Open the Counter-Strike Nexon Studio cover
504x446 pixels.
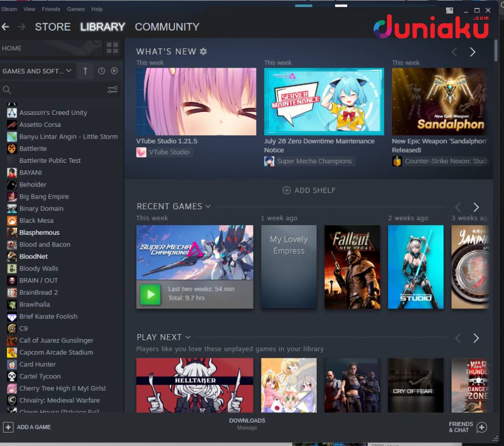[416, 267]
